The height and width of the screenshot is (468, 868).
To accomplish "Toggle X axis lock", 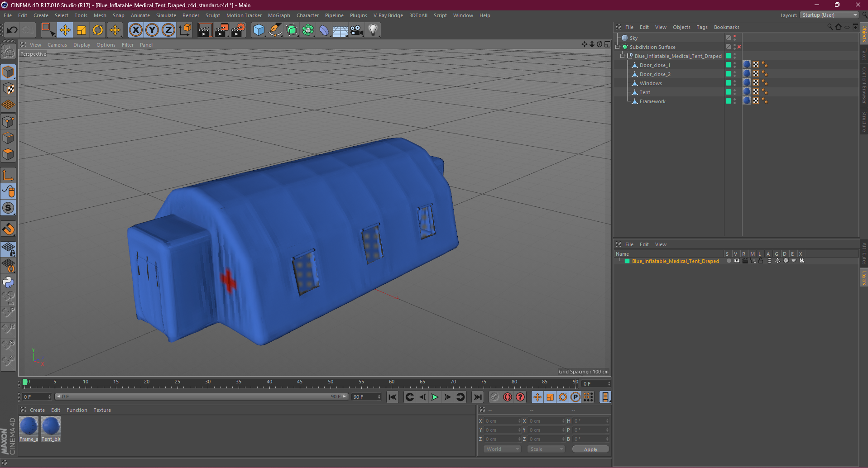I will [135, 30].
